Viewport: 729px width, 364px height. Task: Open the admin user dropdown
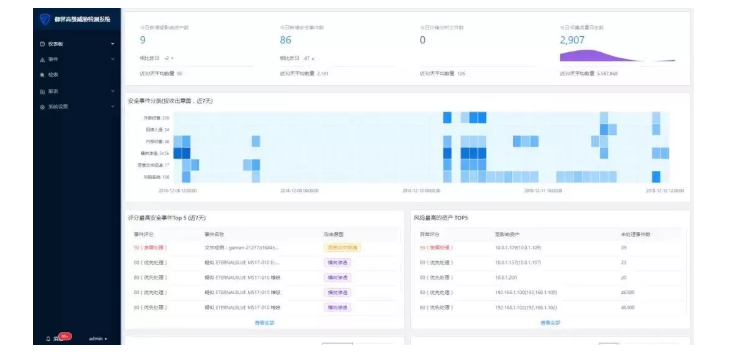point(98,339)
